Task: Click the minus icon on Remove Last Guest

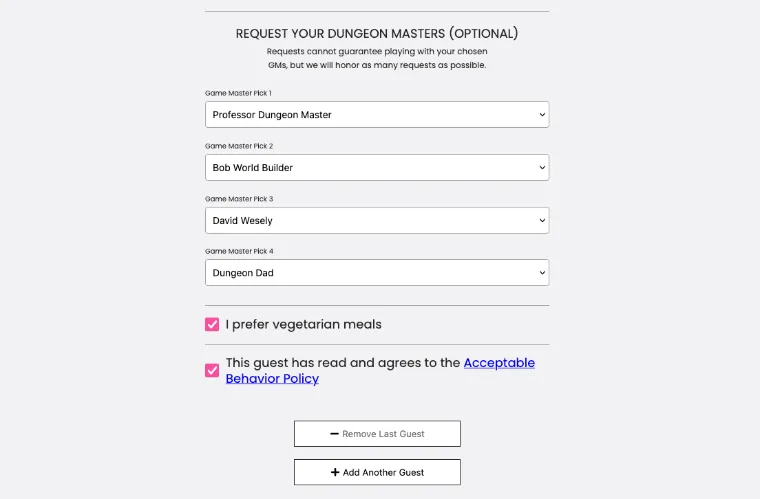Action: point(335,434)
